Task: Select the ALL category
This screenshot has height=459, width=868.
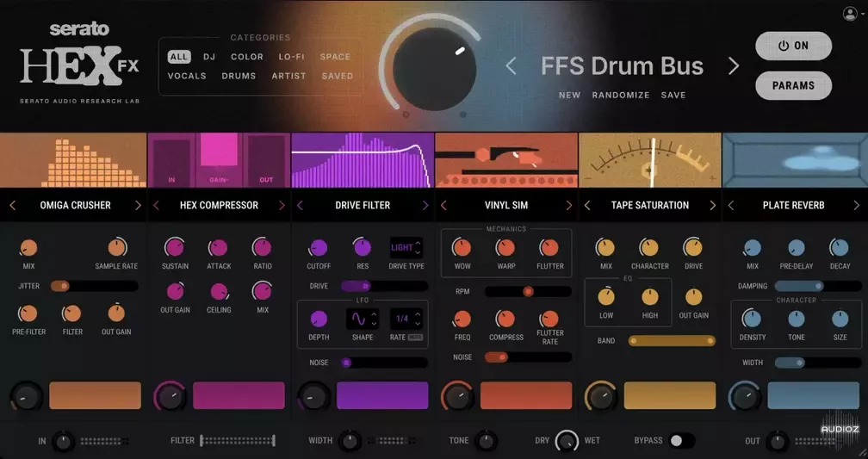Action: pos(179,57)
